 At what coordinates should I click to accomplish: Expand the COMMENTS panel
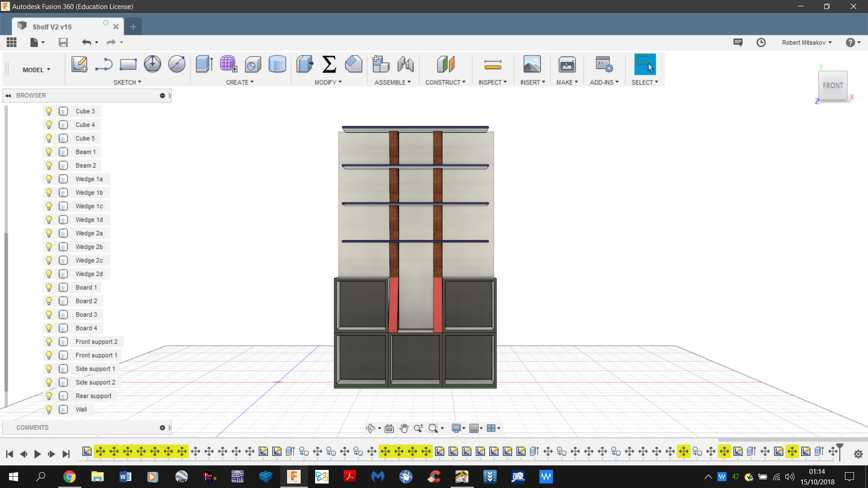click(x=162, y=427)
